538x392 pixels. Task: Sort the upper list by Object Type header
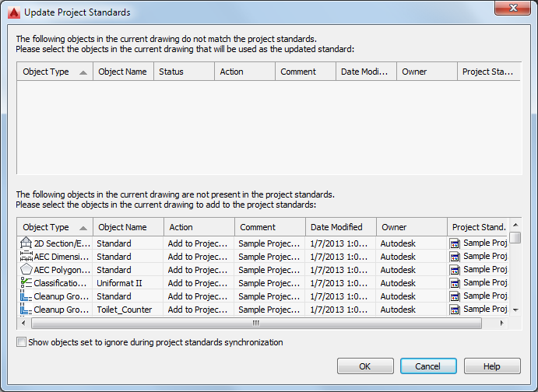pyautogui.click(x=55, y=72)
